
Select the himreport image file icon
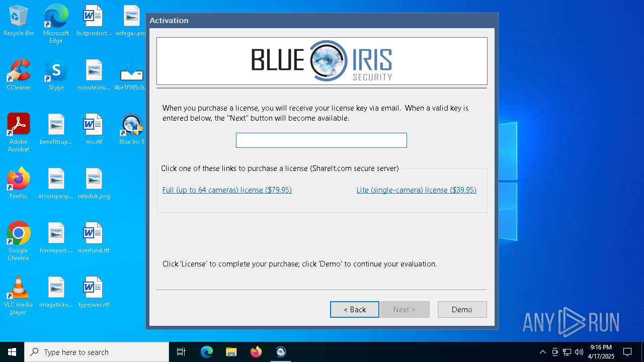point(56,238)
